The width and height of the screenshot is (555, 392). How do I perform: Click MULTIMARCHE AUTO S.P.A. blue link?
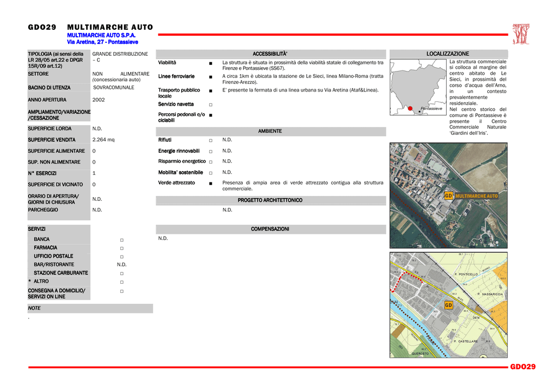(x=101, y=35)
